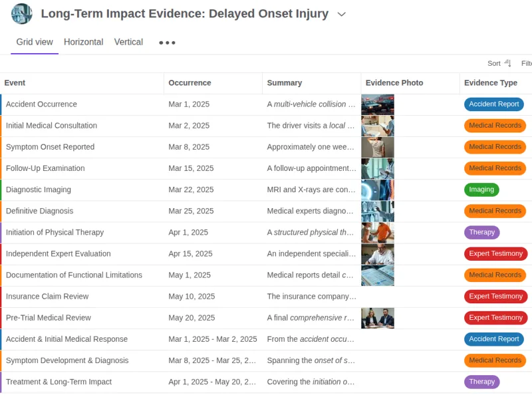The image size is (532, 399).
Task: Click the Event column header
Action: (x=15, y=83)
